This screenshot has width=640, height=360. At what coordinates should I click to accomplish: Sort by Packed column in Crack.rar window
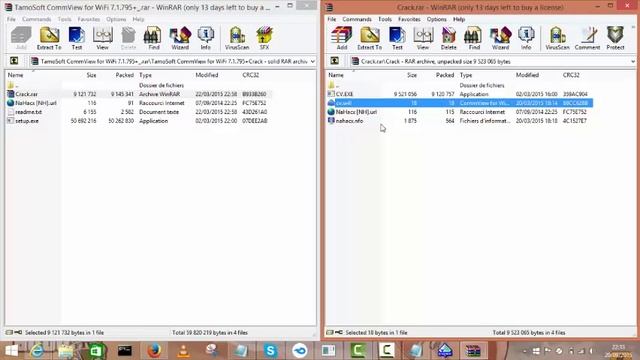(444, 75)
